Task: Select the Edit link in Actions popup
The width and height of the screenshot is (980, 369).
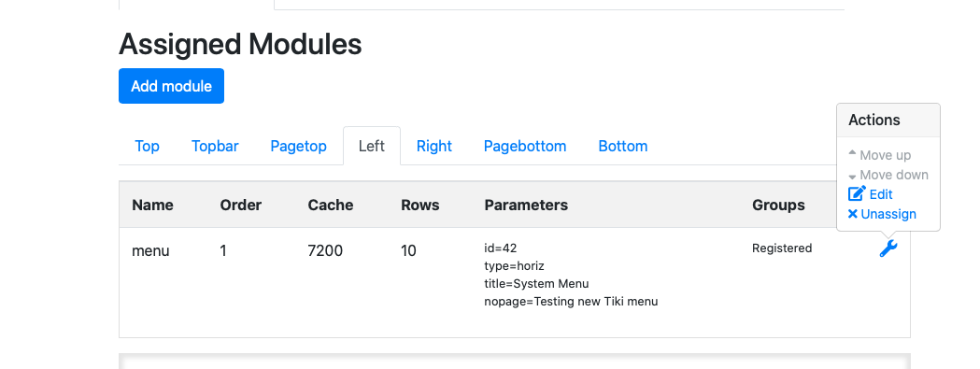Action: (881, 194)
